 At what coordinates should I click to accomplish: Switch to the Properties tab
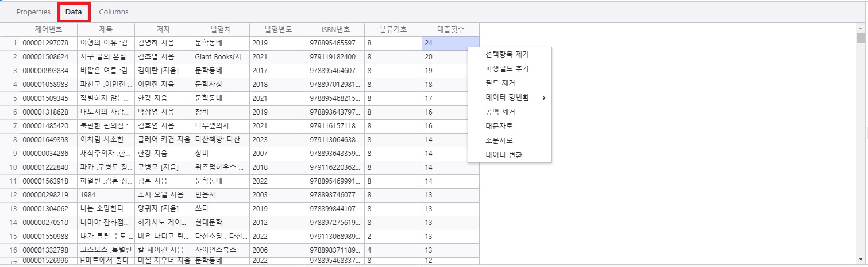[33, 12]
